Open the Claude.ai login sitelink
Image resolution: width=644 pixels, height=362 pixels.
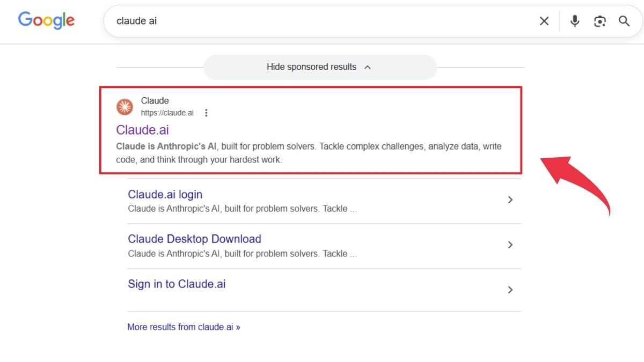point(165,194)
